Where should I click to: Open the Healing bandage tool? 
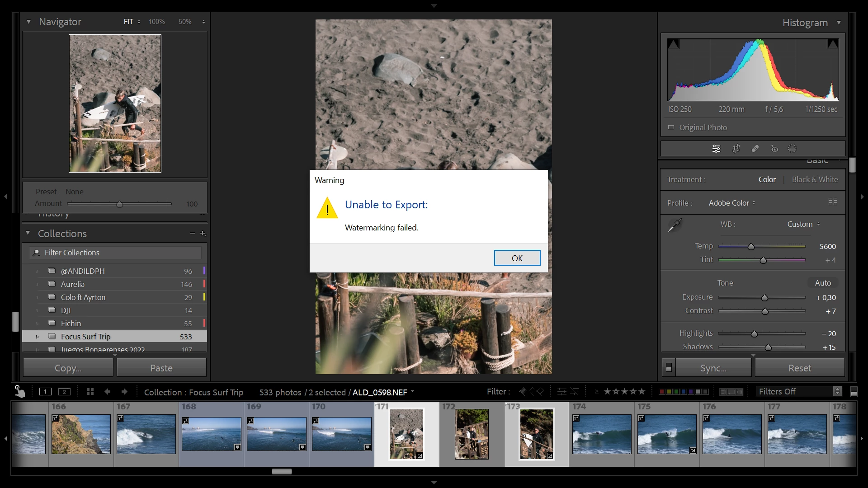coord(755,149)
